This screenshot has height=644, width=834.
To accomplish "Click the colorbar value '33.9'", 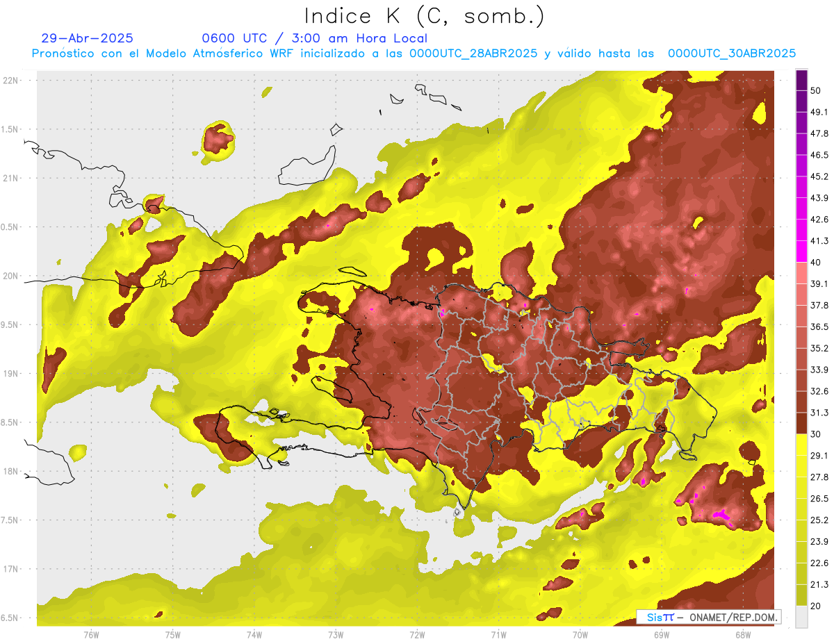I will [x=819, y=370].
